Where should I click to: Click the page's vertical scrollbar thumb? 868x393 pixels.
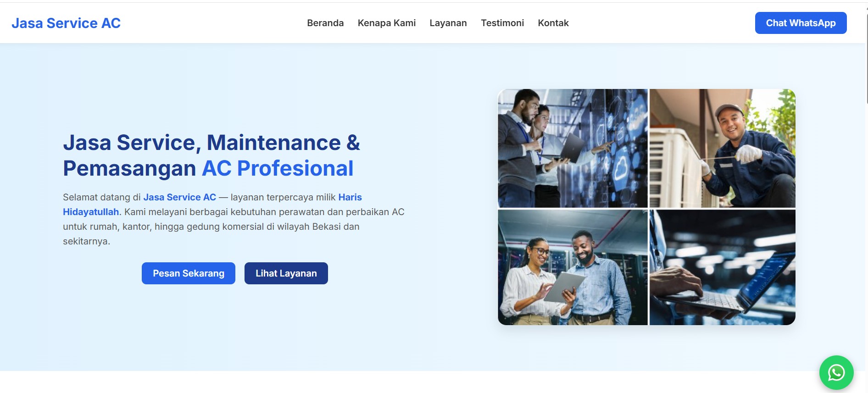pyautogui.click(x=866, y=55)
